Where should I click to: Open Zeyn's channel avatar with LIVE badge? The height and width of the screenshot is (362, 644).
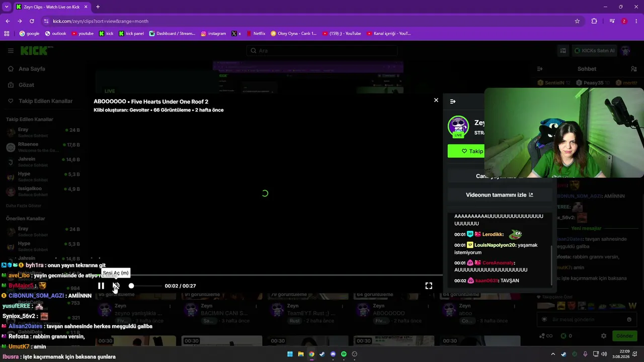coord(458,127)
